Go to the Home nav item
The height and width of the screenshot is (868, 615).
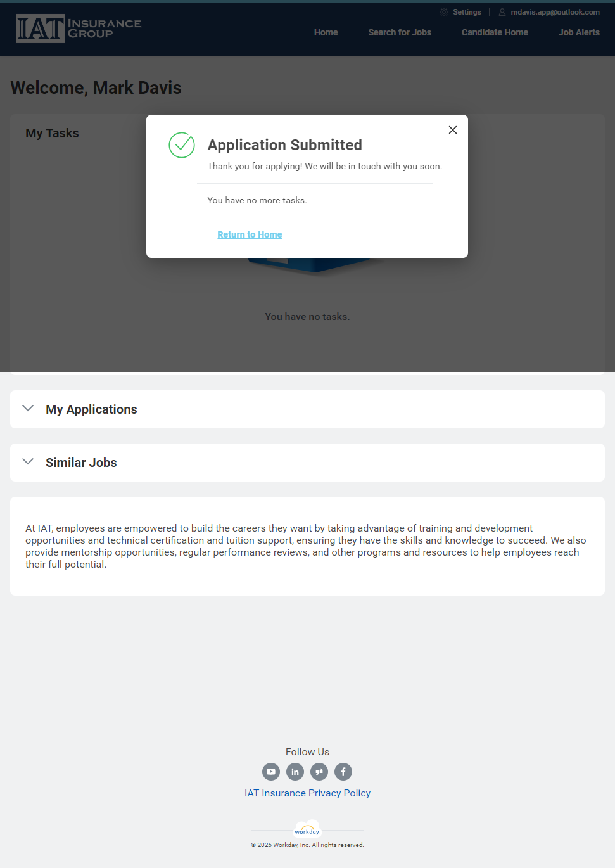click(326, 32)
